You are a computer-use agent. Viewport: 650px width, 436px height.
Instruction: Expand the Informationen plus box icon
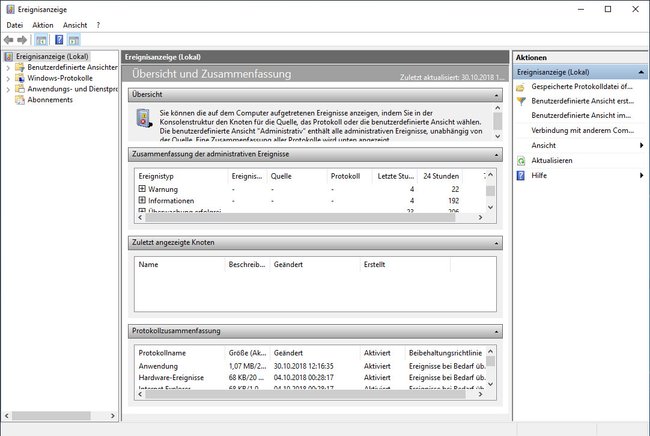click(x=142, y=200)
